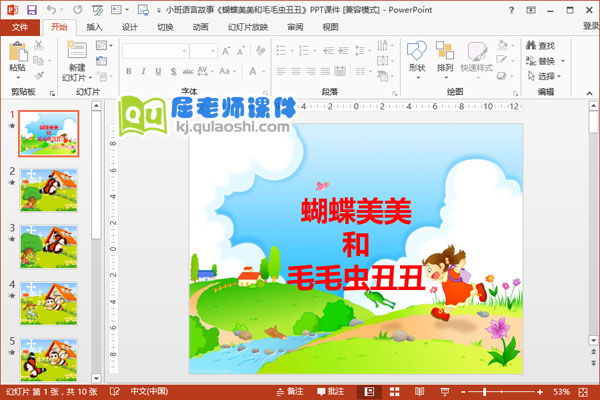The height and width of the screenshot is (400, 600).
Task: Open the 形状 shapes gallery
Action: click(x=417, y=57)
